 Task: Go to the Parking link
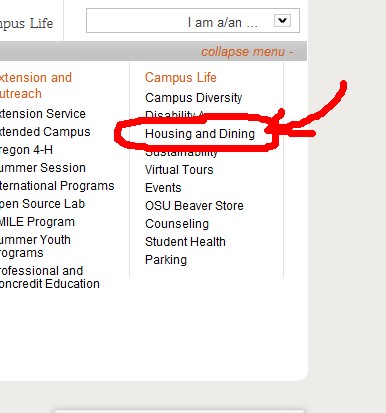tap(166, 260)
